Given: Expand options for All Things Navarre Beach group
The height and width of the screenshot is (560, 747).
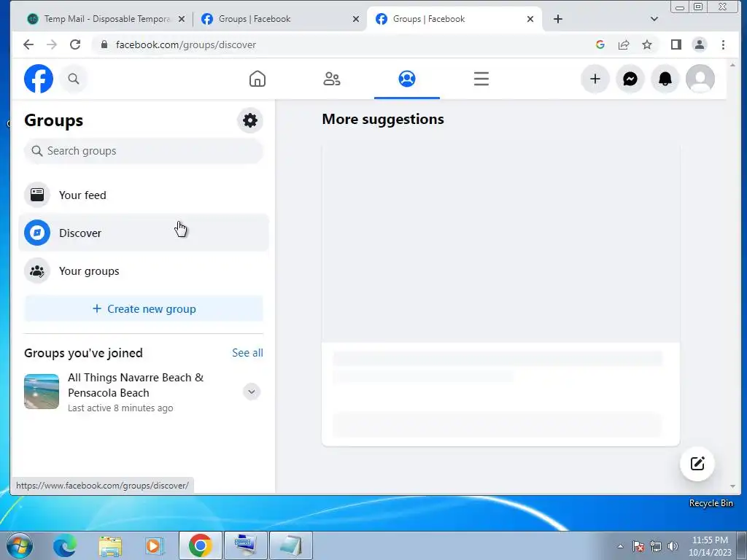Looking at the screenshot, I should [x=252, y=392].
